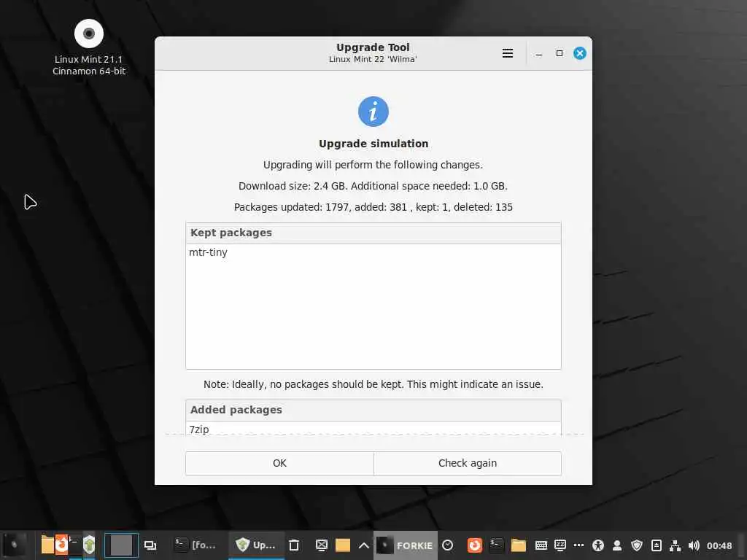Open the on-screen keyboard applet
Viewport: 747px width, 560px height.
point(541,545)
